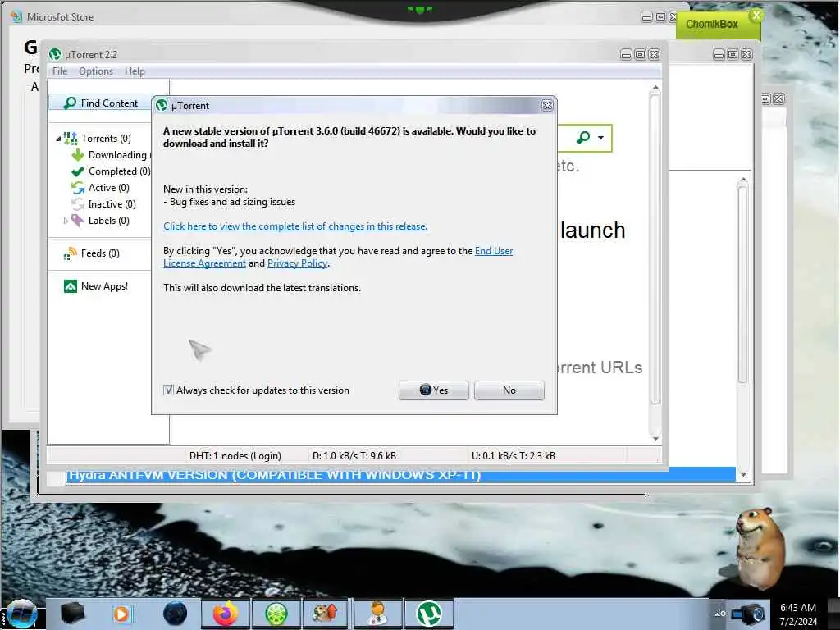
Task: Click the µTorrent 2.2 window title icon
Action: coord(55,54)
